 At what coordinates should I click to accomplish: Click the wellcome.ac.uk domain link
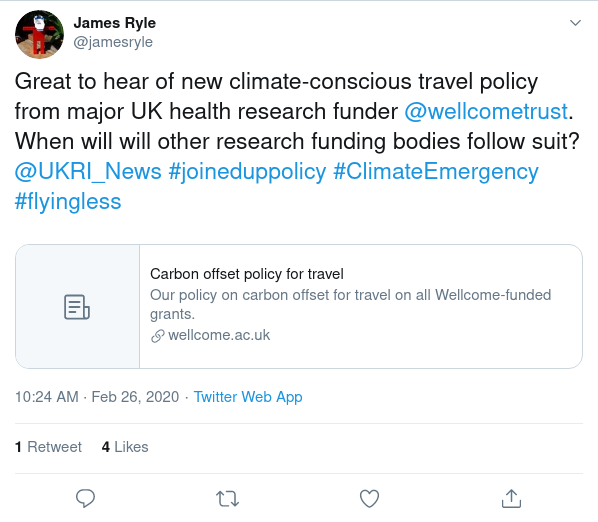[219, 335]
